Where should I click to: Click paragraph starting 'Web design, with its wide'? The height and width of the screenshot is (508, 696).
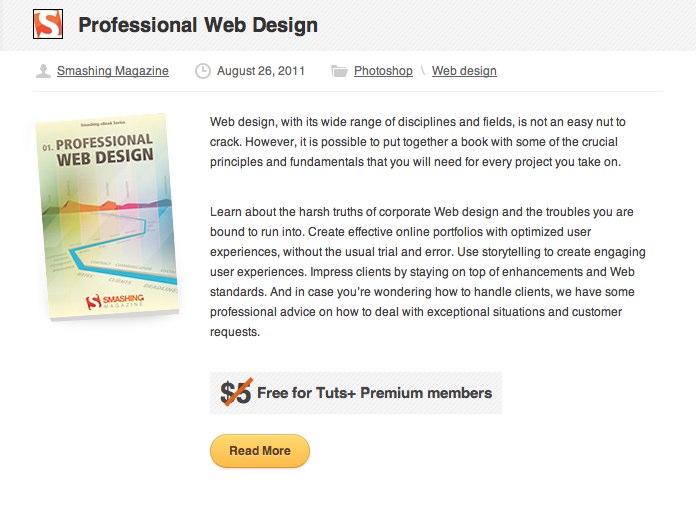click(418, 142)
